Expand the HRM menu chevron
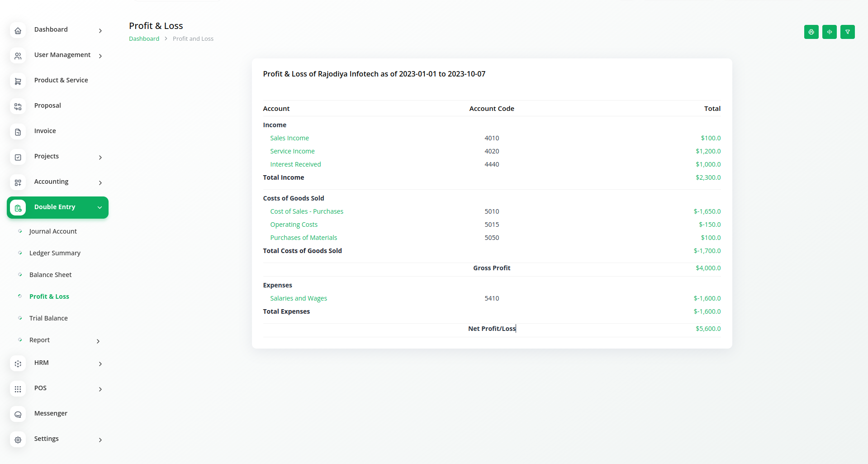 pyautogui.click(x=100, y=364)
